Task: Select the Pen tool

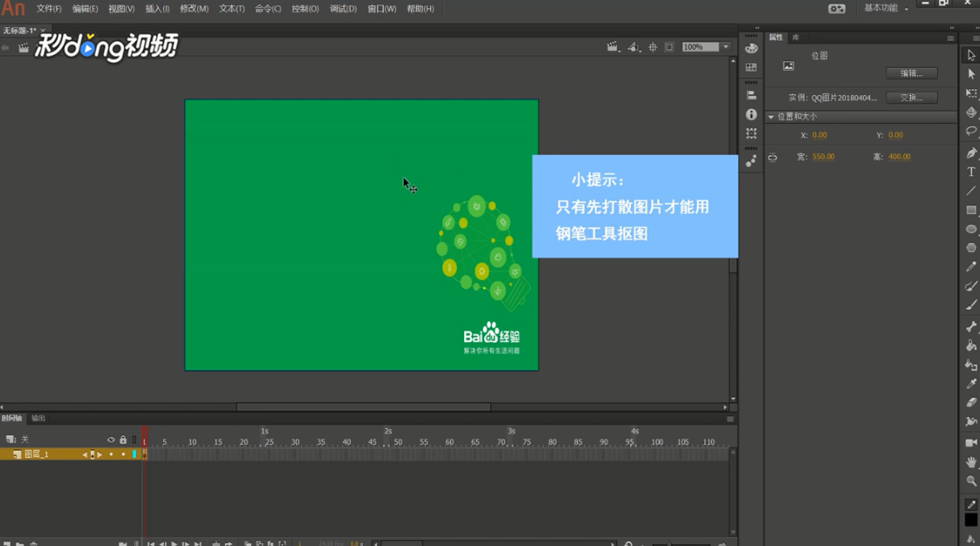Action: [x=970, y=153]
